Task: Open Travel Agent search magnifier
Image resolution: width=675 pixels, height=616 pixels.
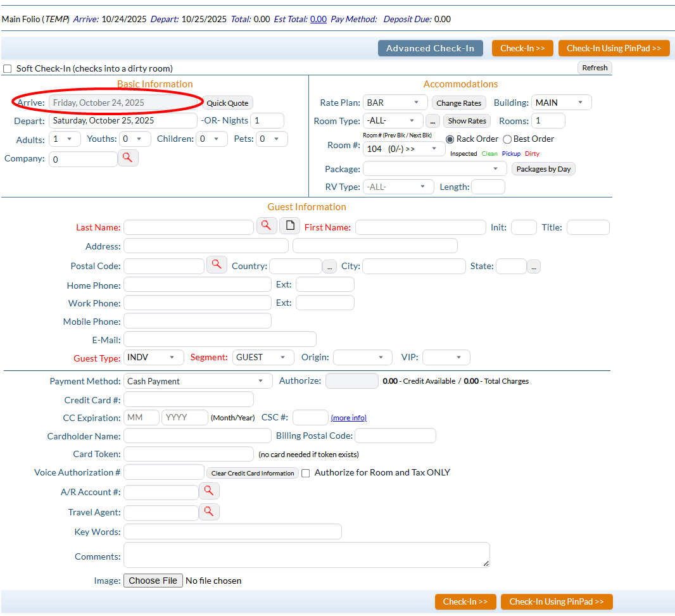Action: (209, 512)
